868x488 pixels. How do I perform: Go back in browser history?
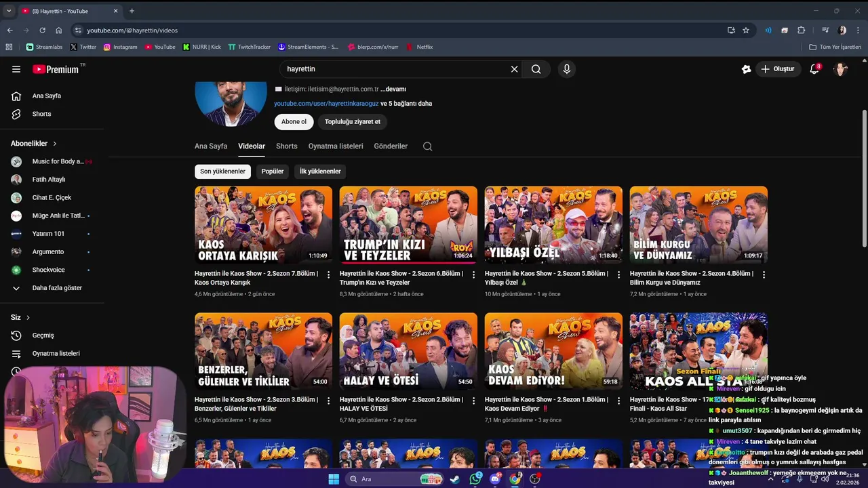(9, 30)
